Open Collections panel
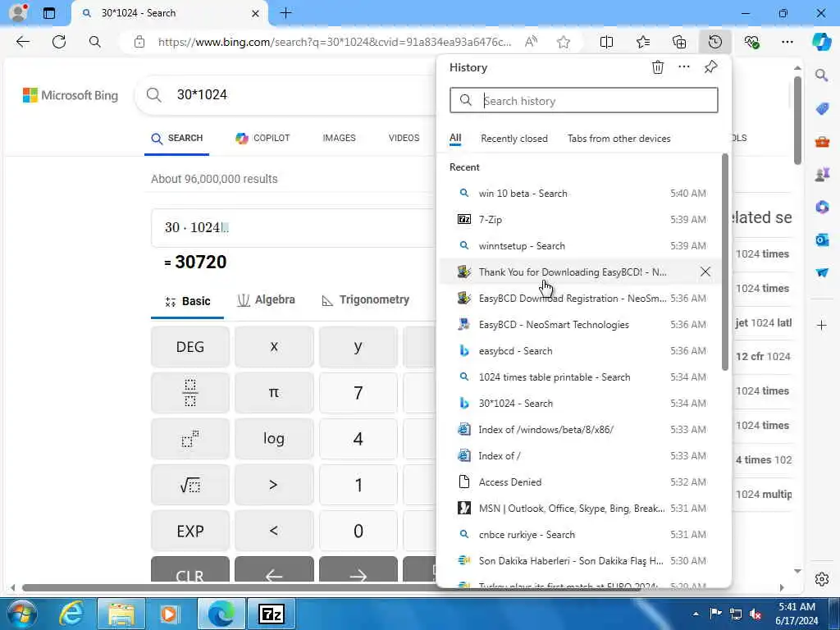The image size is (840, 630). 679,42
